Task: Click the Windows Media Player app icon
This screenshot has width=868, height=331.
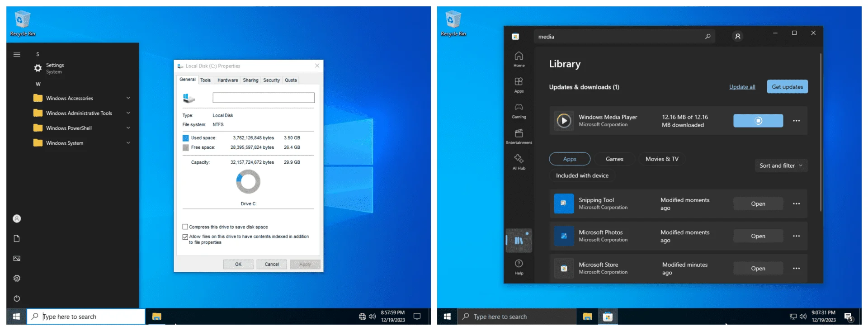Action: 564,121
